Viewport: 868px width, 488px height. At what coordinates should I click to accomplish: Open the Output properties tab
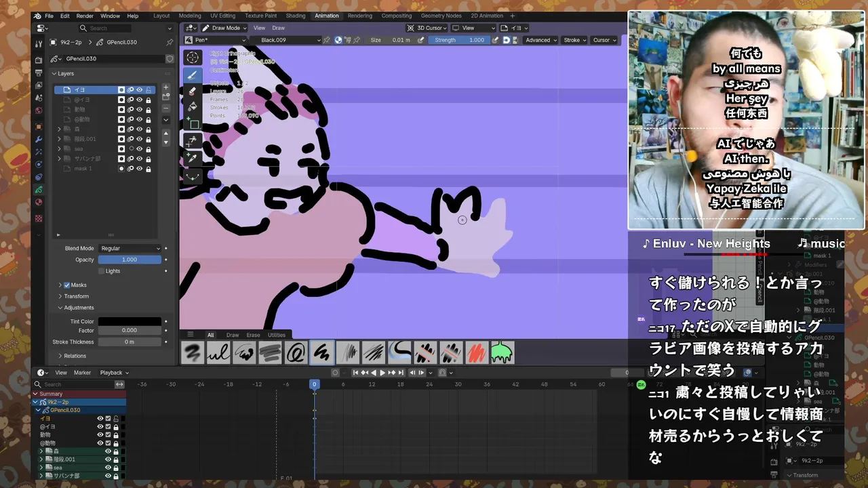click(39, 74)
